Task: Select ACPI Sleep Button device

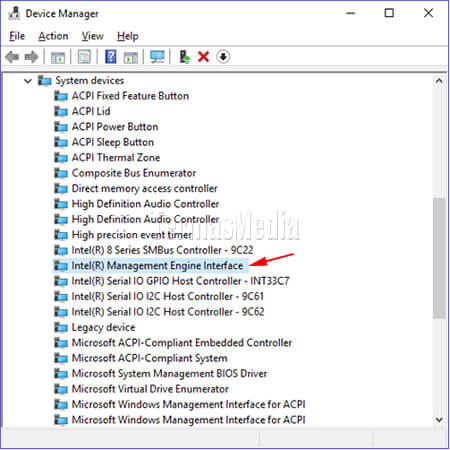Action: click(113, 142)
